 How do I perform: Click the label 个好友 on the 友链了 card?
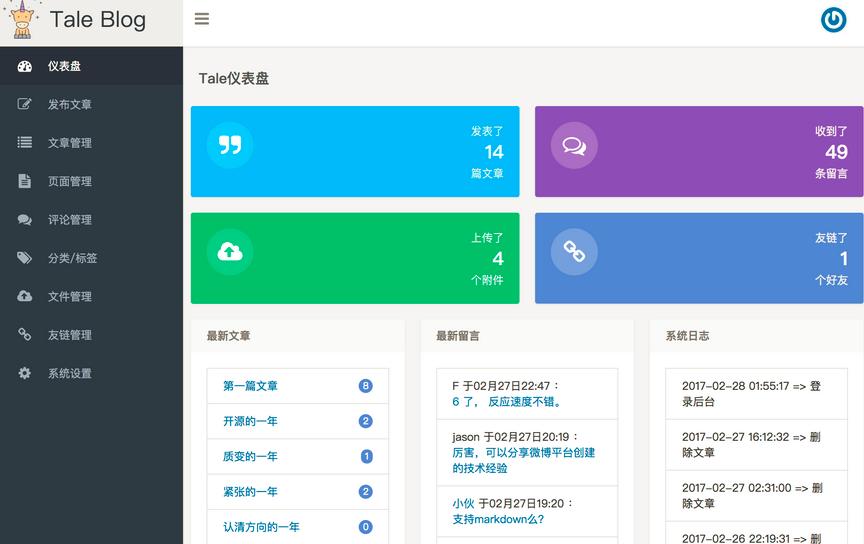click(831, 280)
